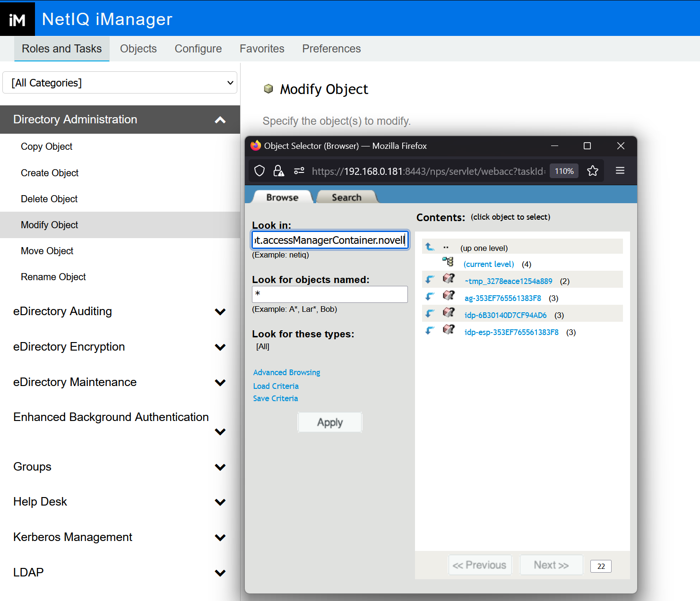Drill down arrow beside ag-353EF765561383F8
Image resolution: width=700 pixels, height=601 pixels.
[x=430, y=297]
